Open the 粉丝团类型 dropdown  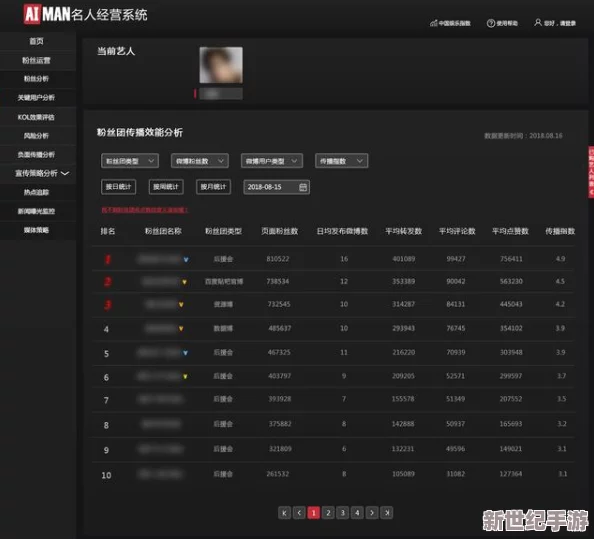(130, 161)
